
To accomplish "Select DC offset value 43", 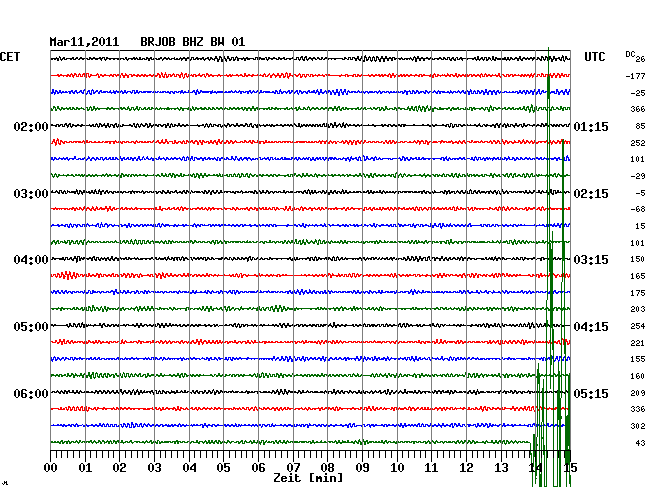I will click(x=640, y=443).
